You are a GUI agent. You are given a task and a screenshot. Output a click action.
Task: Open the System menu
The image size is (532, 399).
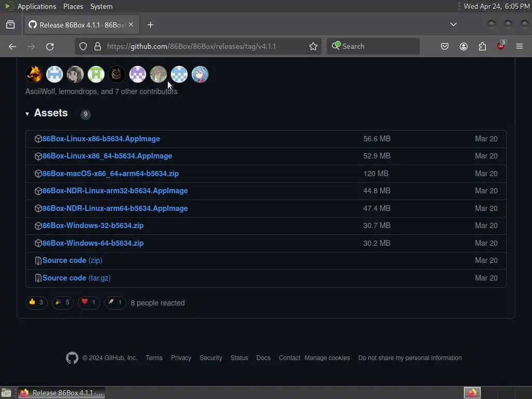click(101, 6)
